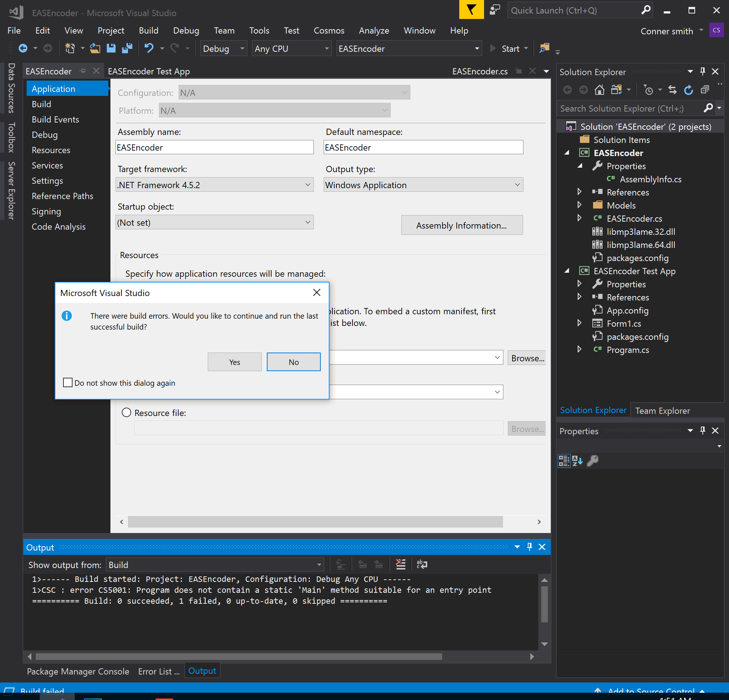Click the Alphabetical sort icon in Properties
Image resolution: width=729 pixels, height=700 pixels.
coord(577,460)
